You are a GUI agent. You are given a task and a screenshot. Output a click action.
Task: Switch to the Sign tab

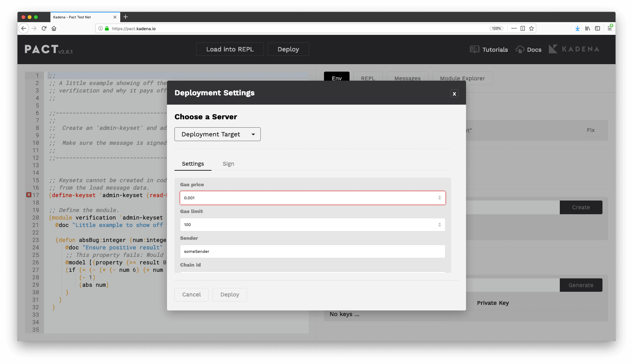pyautogui.click(x=228, y=163)
